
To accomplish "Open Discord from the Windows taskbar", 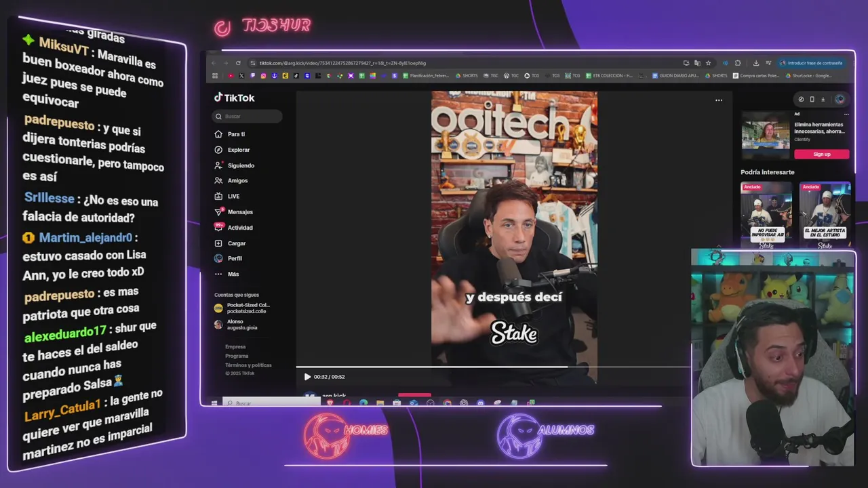I will tap(480, 403).
